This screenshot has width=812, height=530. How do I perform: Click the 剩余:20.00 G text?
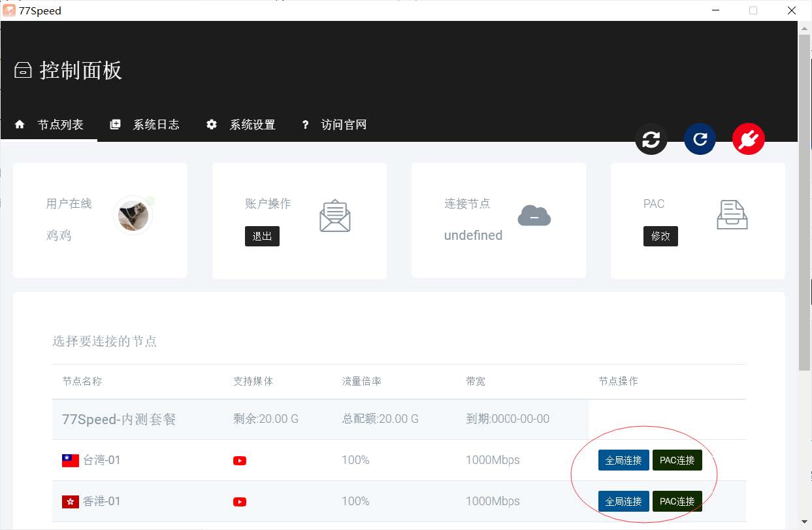tap(266, 419)
